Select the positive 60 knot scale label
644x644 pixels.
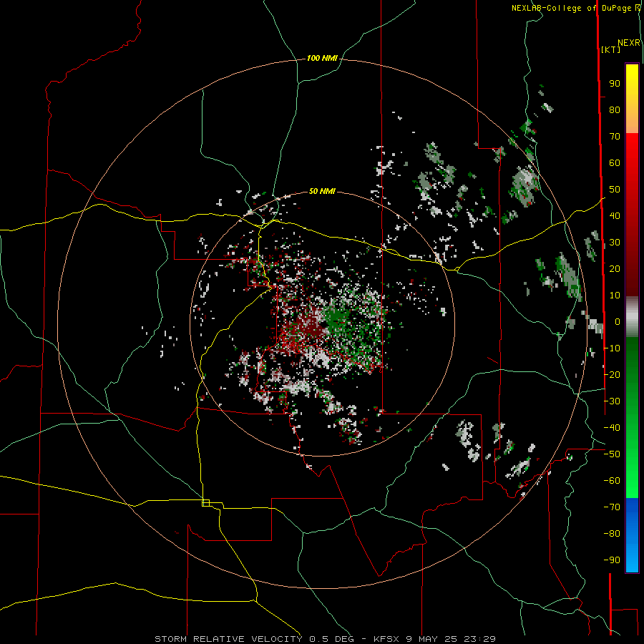click(615, 163)
